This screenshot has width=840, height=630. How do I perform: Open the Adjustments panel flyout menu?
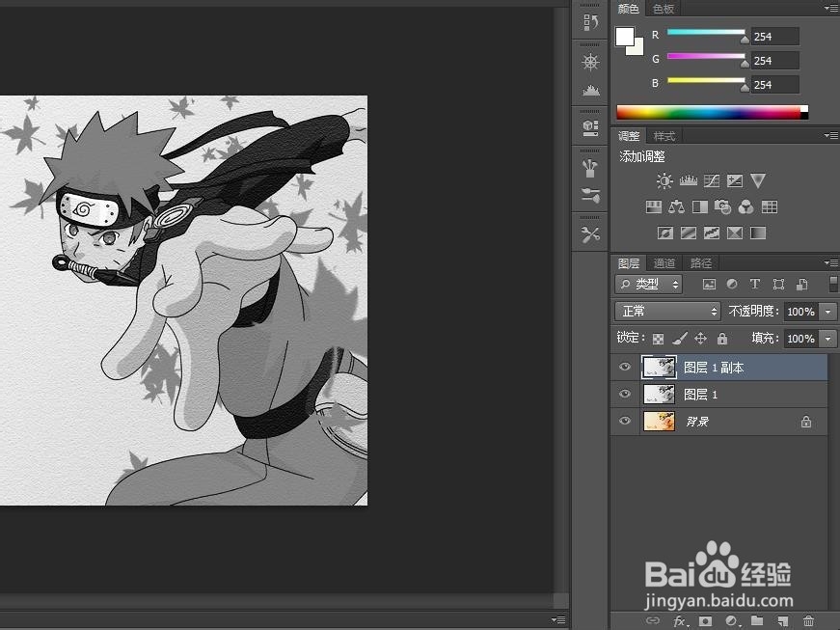click(x=831, y=135)
